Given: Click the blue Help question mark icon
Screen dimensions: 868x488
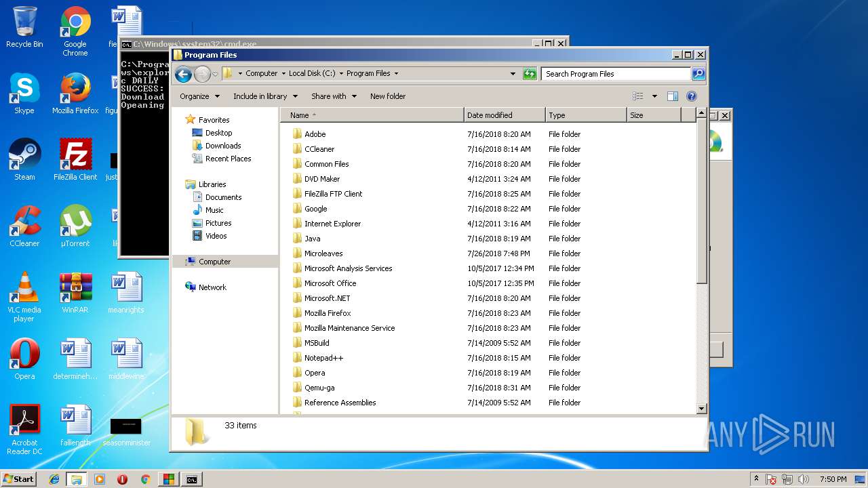Looking at the screenshot, I should click(x=692, y=96).
